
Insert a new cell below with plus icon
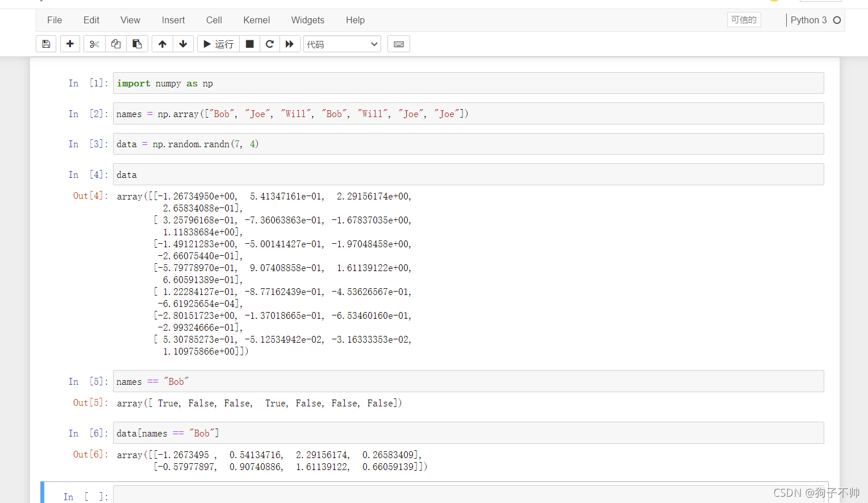[x=70, y=44]
